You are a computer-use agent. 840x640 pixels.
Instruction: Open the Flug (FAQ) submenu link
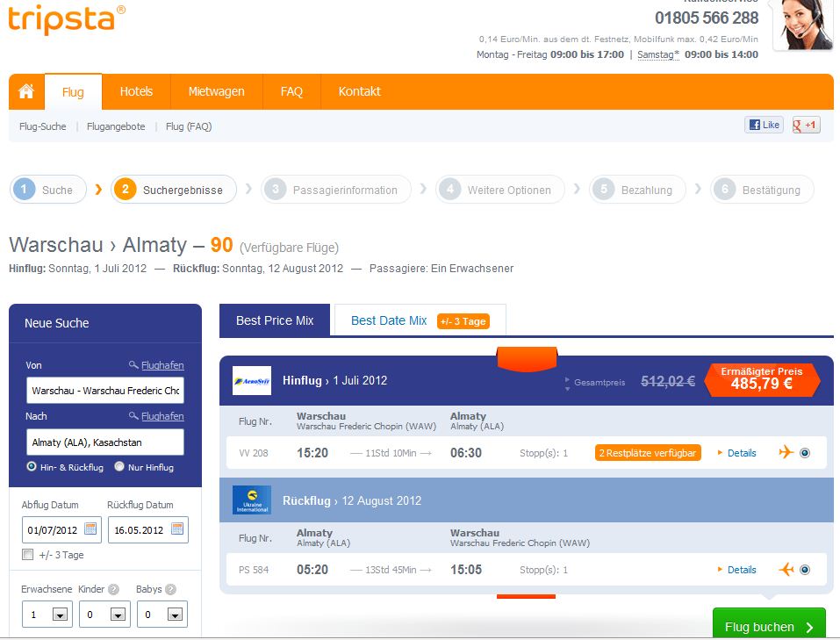[189, 126]
